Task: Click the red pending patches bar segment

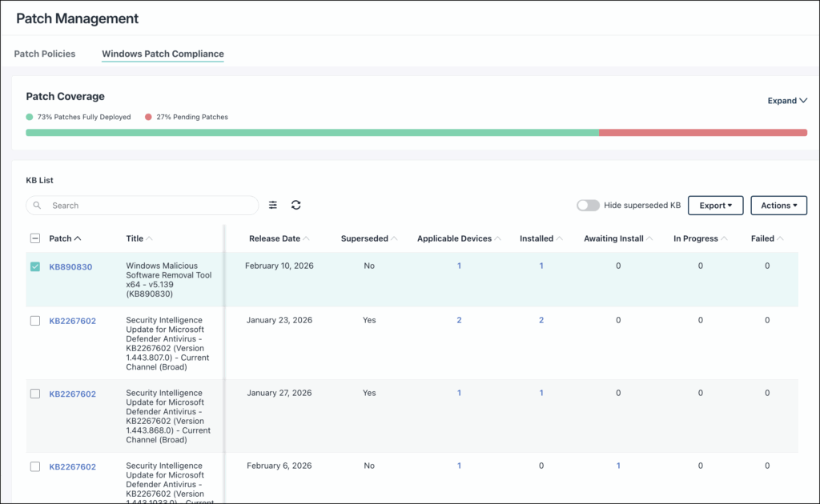Action: click(x=702, y=133)
